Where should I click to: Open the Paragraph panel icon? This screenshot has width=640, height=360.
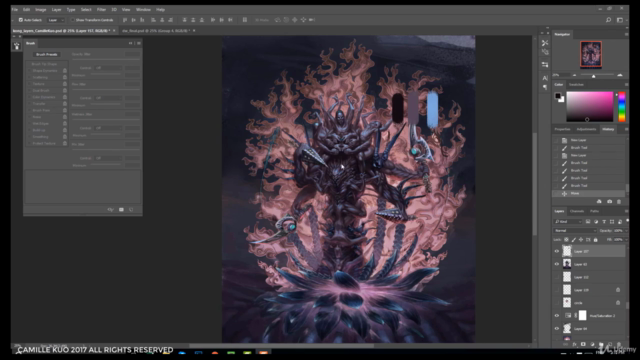[x=545, y=87]
